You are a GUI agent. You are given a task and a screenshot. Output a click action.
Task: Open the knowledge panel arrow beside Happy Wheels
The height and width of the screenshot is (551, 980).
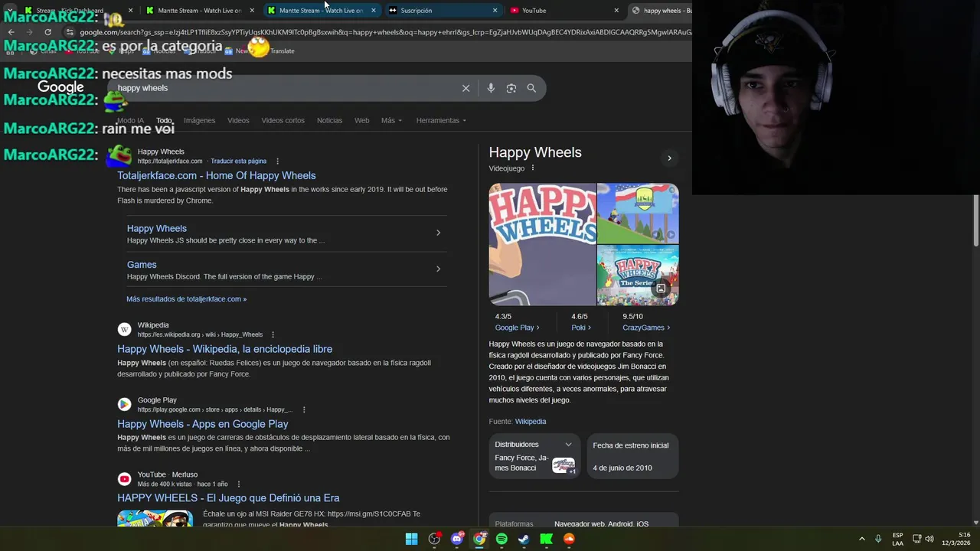(x=669, y=158)
